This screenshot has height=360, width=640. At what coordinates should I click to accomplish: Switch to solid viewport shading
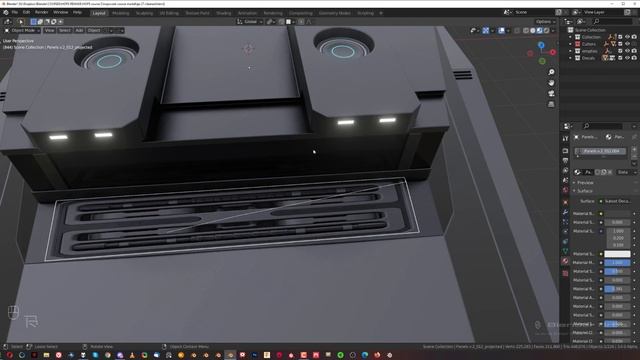[x=533, y=31]
